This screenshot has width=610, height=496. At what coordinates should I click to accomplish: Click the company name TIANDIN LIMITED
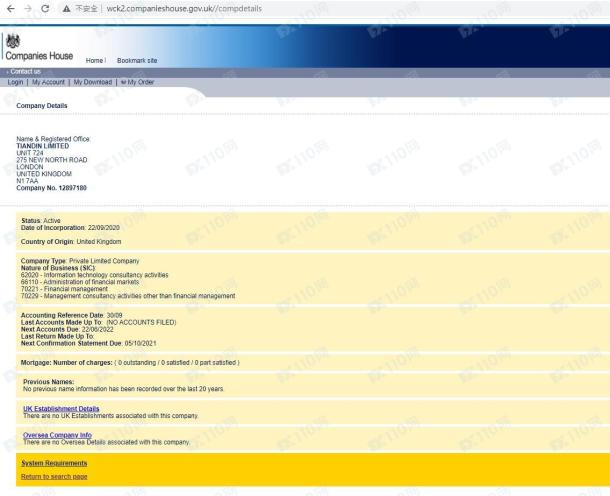43,146
